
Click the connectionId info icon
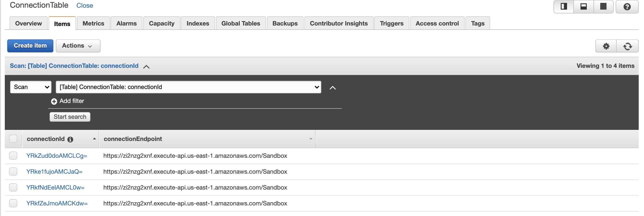click(70, 140)
